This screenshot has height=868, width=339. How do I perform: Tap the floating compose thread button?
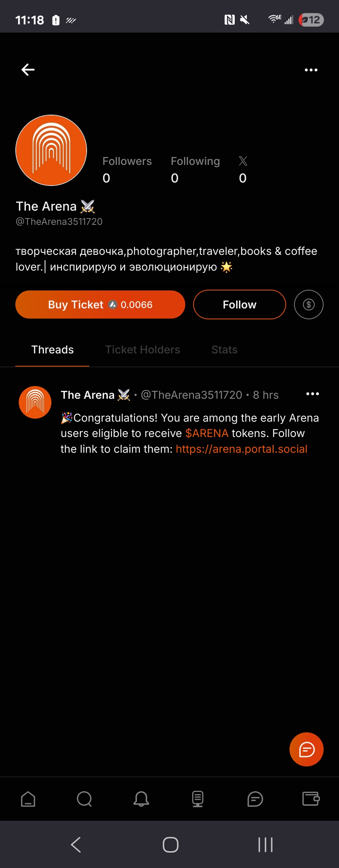(x=306, y=750)
